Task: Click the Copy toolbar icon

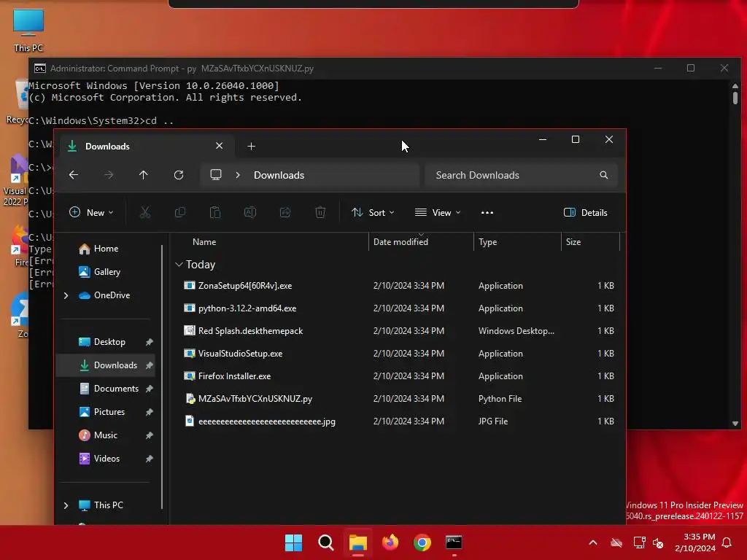Action: point(180,212)
